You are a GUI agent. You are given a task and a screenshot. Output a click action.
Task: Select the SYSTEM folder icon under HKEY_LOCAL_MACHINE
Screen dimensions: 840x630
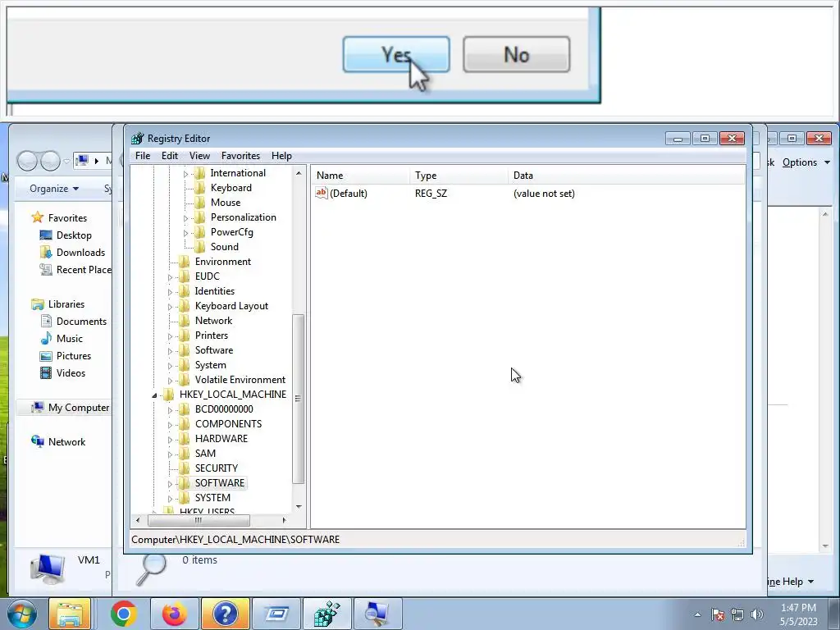point(185,497)
